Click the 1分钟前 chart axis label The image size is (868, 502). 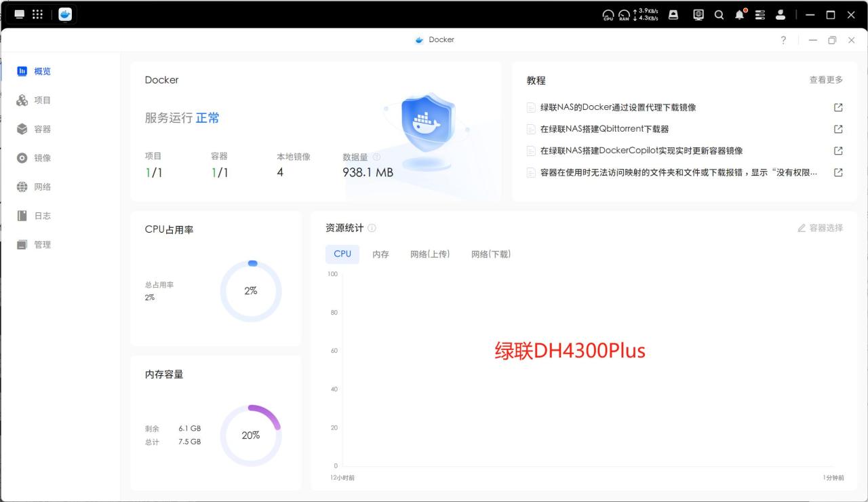[x=833, y=478]
